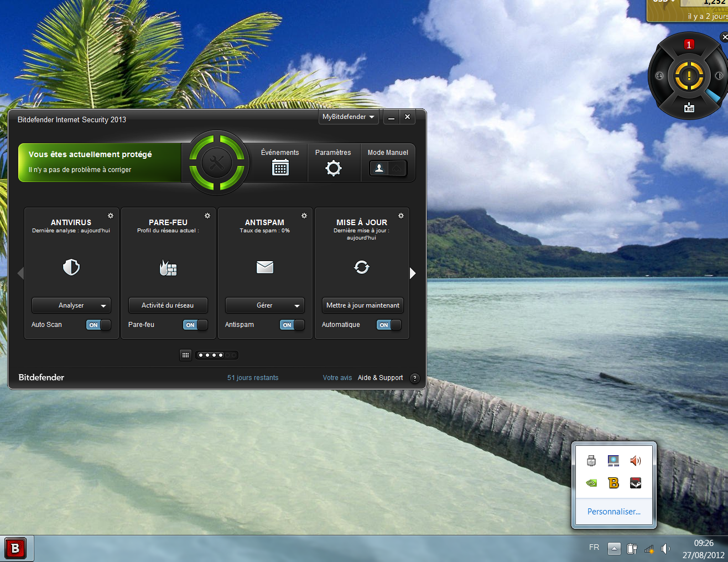Click the Antispam envelope icon
The height and width of the screenshot is (562, 728).
point(265,267)
